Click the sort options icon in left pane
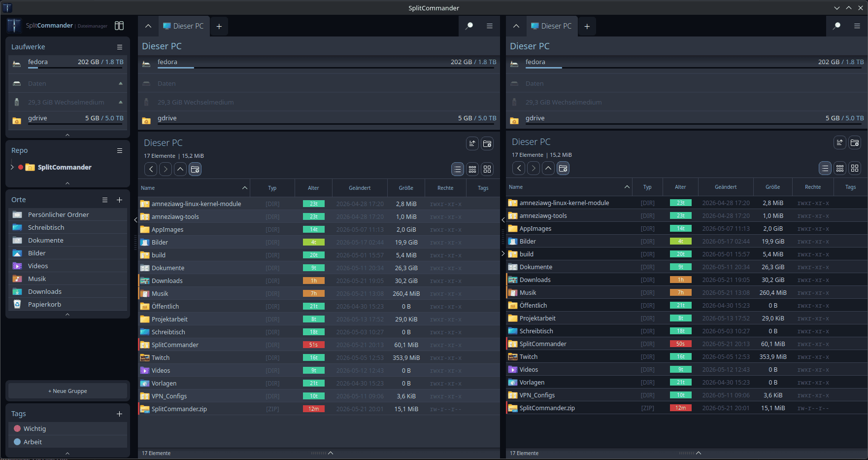 click(472, 143)
